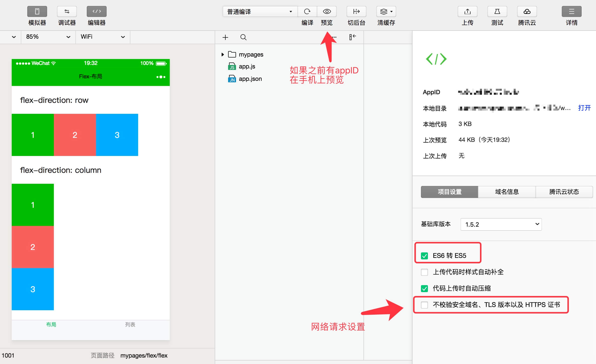Click the upload (上传) icon
This screenshot has width=596, height=364.
click(467, 11)
